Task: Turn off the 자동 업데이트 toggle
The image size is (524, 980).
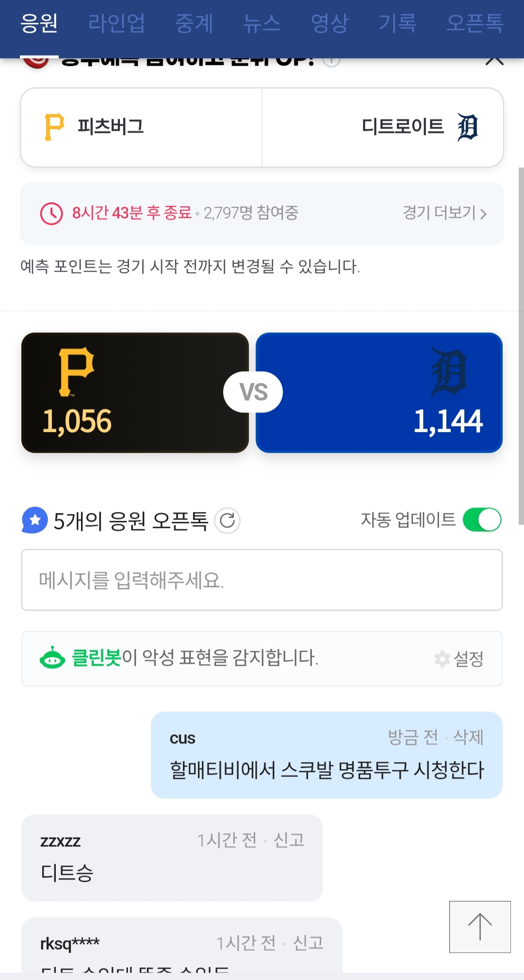Action: coord(482,520)
